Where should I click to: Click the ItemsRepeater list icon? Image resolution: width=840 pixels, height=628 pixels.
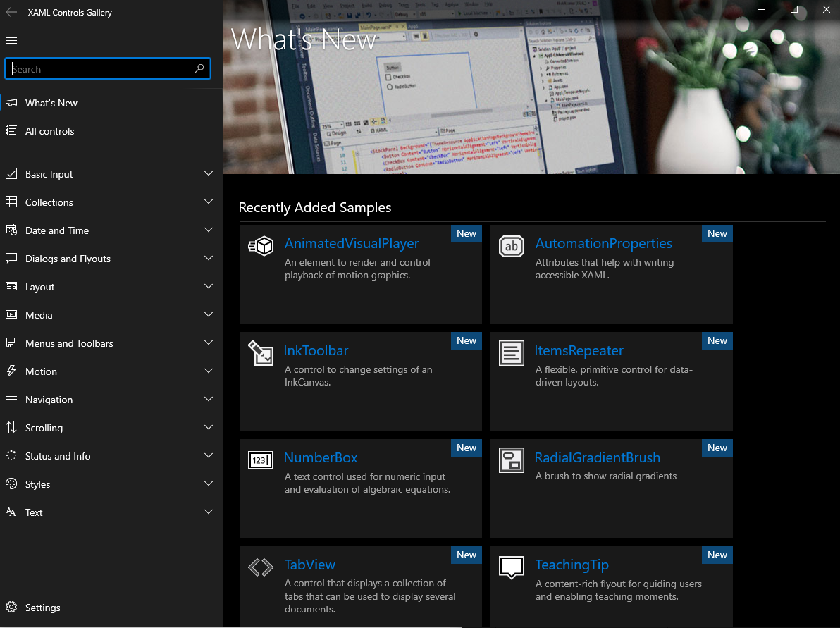512,353
